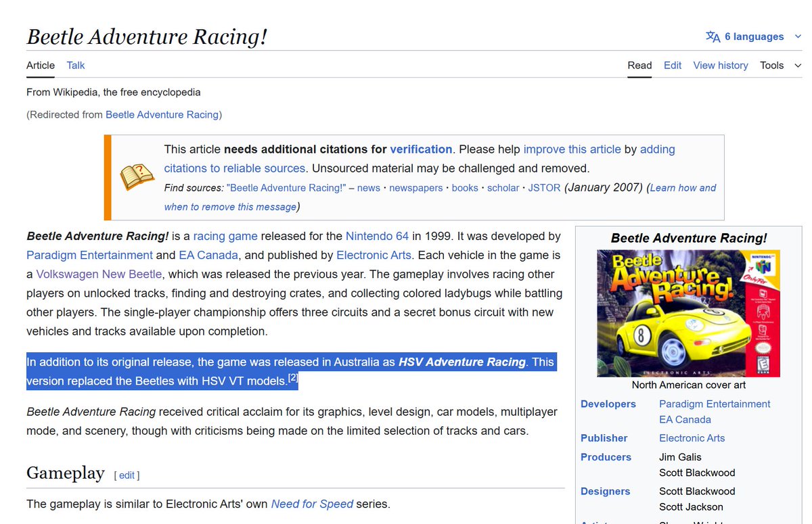Open the books find-sources link
This screenshot has height=524, width=812.
pyautogui.click(x=465, y=188)
